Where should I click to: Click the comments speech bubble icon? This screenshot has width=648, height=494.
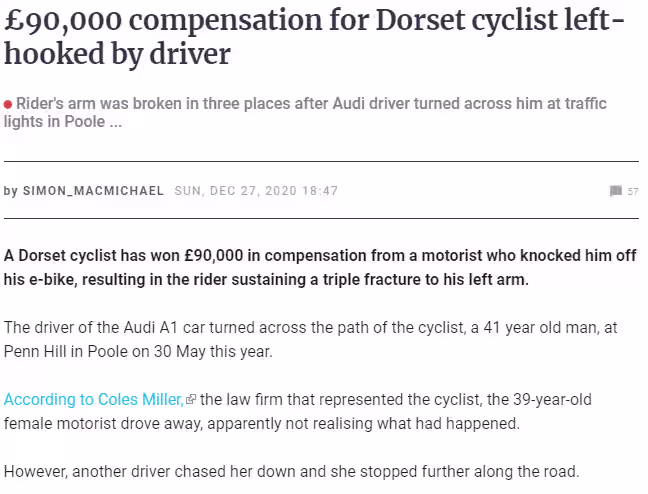(x=615, y=191)
